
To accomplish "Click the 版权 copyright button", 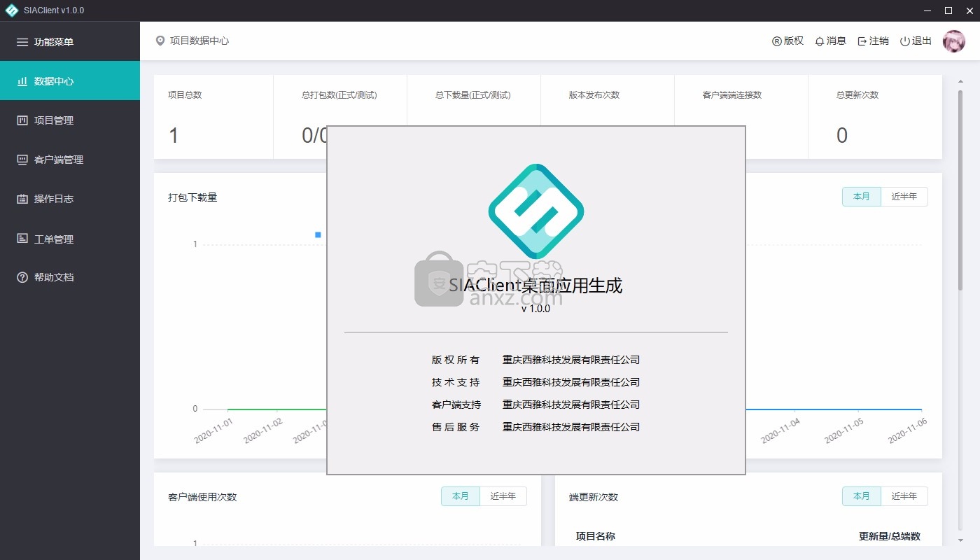I will click(787, 41).
